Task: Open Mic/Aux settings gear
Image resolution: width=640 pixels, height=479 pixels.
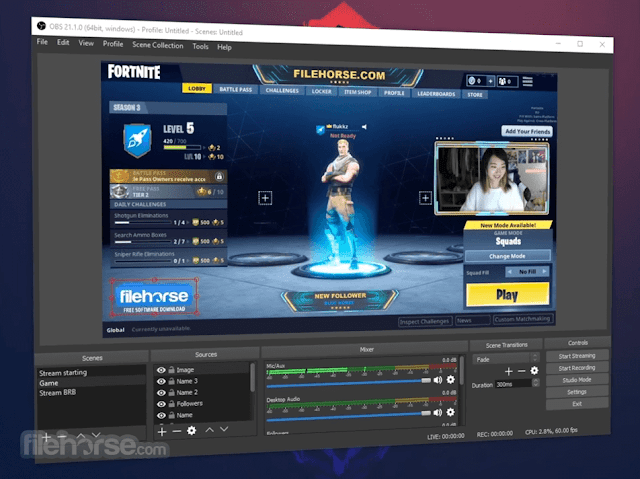Action: (451, 379)
